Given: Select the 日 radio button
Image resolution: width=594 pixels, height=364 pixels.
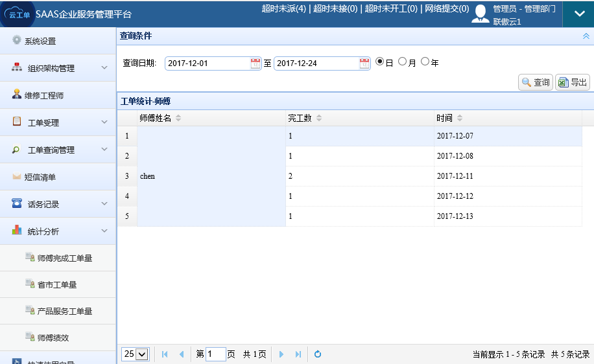Looking at the screenshot, I should [x=380, y=62].
